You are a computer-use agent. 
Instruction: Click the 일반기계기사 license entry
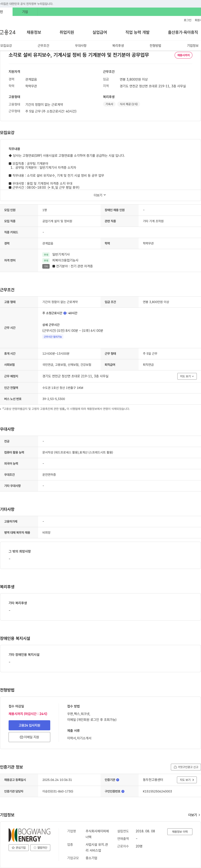[x=61, y=254]
